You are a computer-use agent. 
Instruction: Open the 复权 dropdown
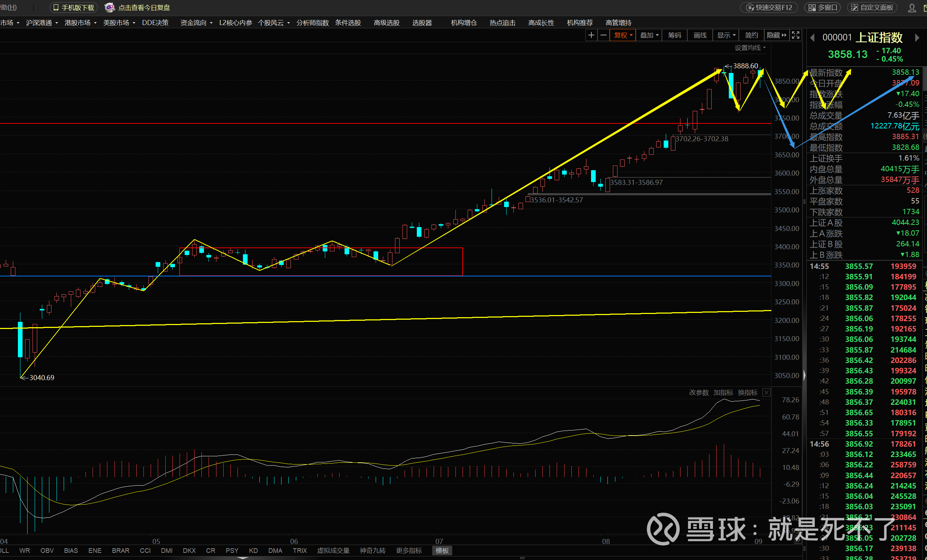click(623, 35)
